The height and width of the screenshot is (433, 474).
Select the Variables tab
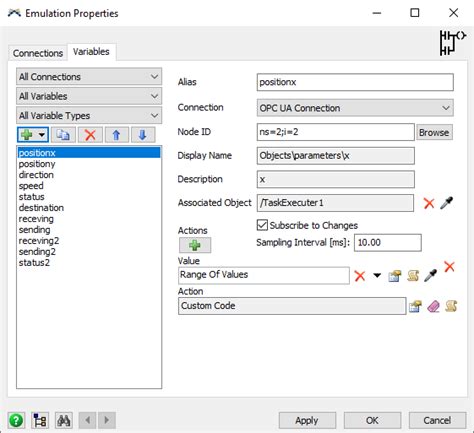(91, 52)
